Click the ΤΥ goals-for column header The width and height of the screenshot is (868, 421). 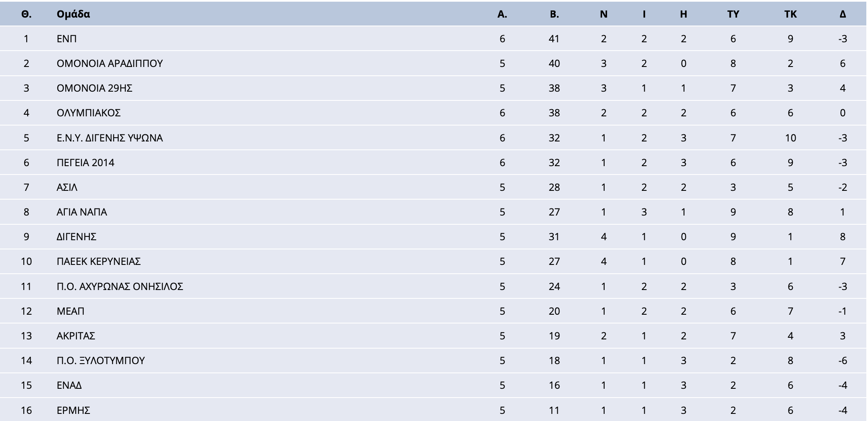pos(733,14)
